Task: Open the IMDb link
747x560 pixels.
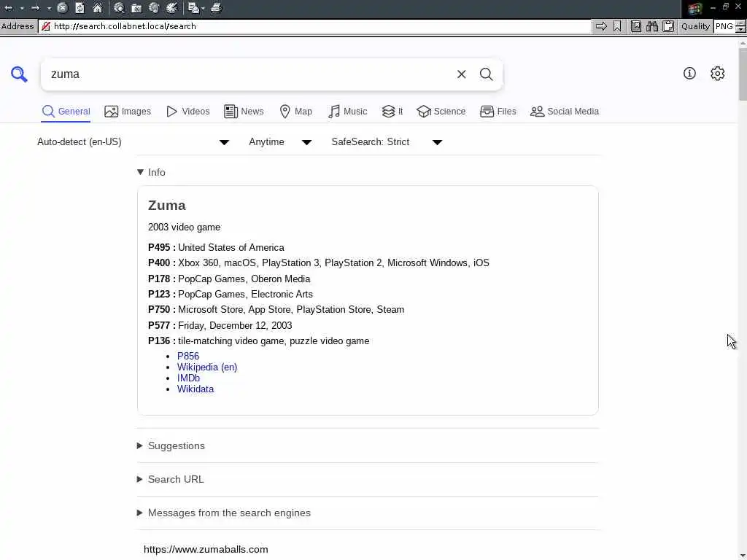Action: tap(189, 378)
